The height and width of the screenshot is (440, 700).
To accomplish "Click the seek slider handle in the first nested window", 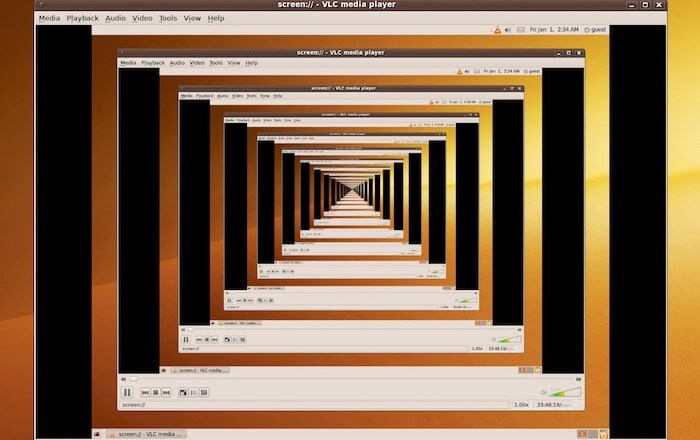I will 133,379.
